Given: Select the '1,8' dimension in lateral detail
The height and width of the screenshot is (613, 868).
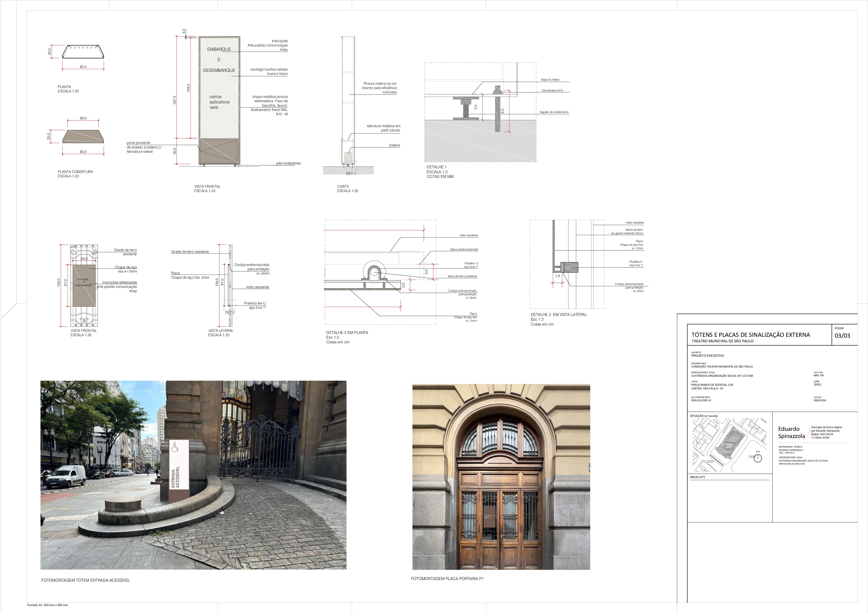Looking at the screenshot, I should (x=558, y=276).
